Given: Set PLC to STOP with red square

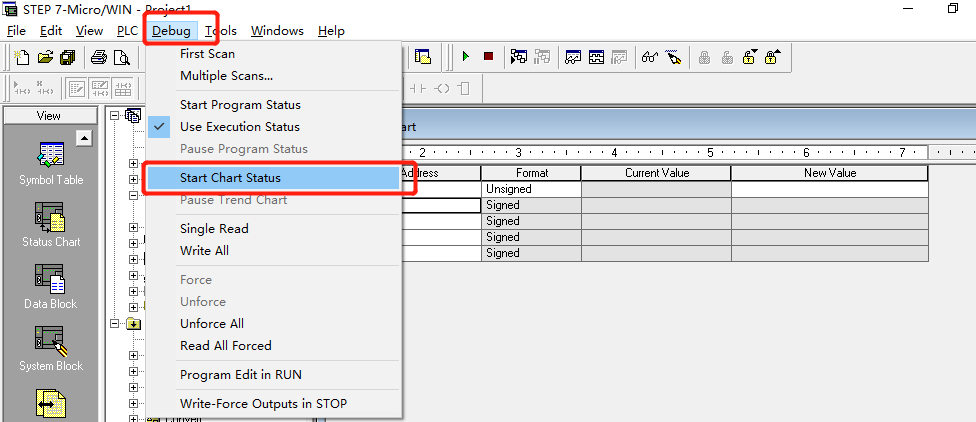Looking at the screenshot, I should click(488, 57).
